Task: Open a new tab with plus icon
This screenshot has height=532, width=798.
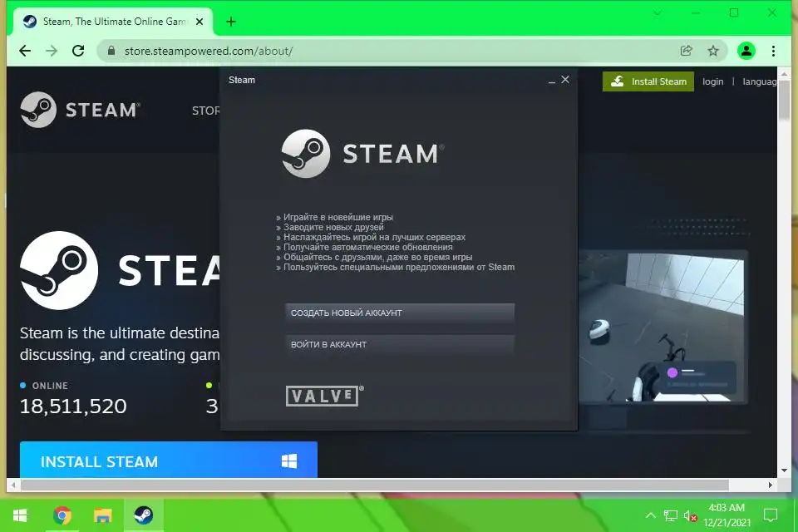Action: point(231,22)
